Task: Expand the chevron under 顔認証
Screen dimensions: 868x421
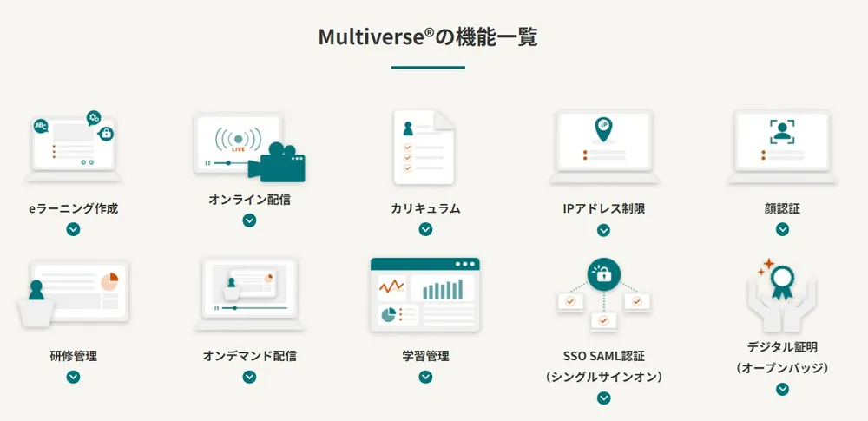Action: coord(782,229)
